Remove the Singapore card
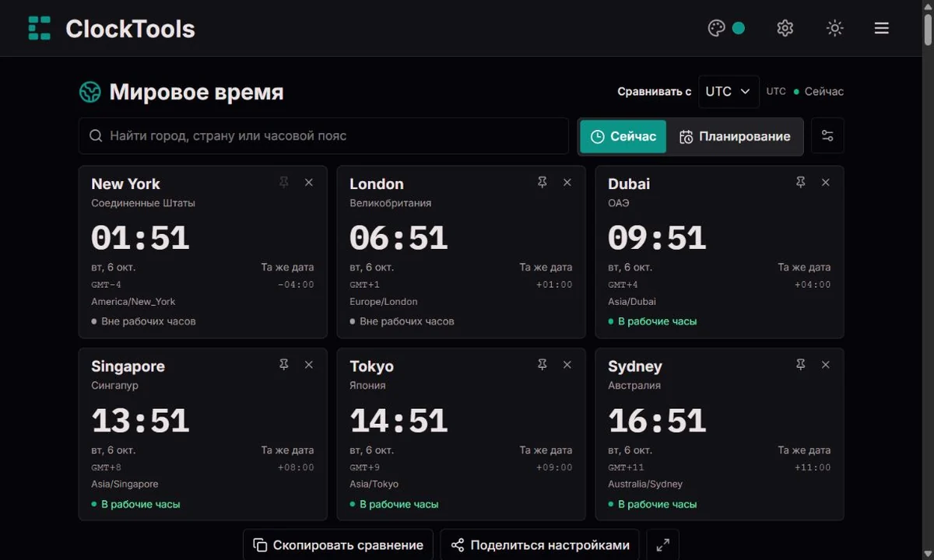Image resolution: width=934 pixels, height=560 pixels. tap(309, 365)
